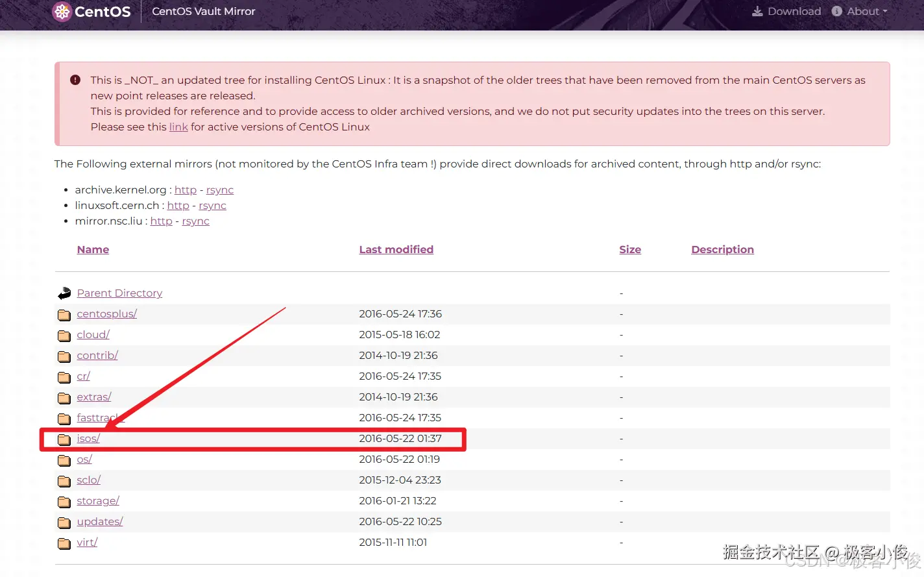The width and height of the screenshot is (924, 577).
Task: Click the Parent Directory back-arrow icon
Action: [64, 293]
